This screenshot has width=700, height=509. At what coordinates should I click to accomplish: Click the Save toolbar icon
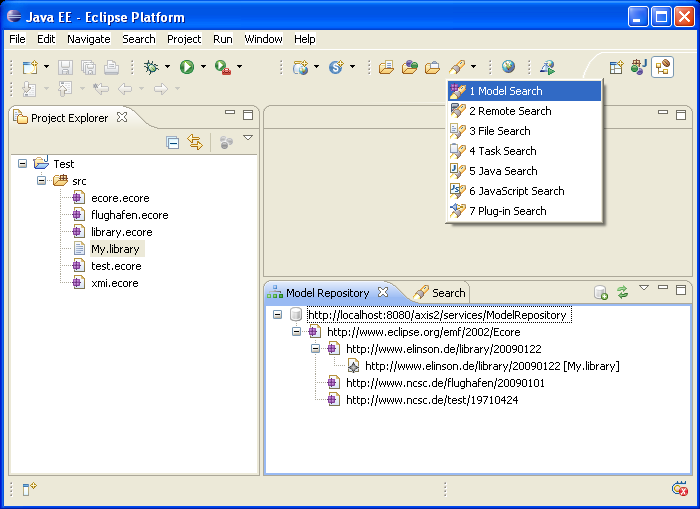click(65, 67)
